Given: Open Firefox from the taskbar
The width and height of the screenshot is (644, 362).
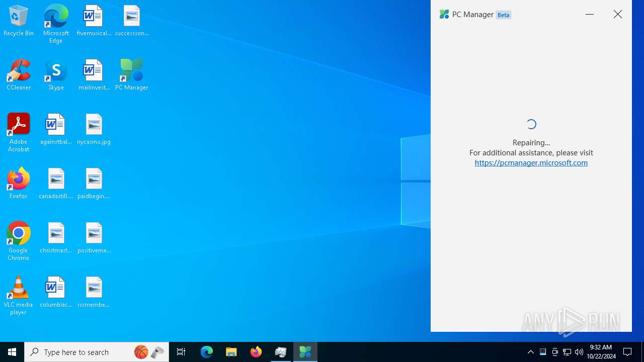Looking at the screenshot, I should (x=256, y=352).
